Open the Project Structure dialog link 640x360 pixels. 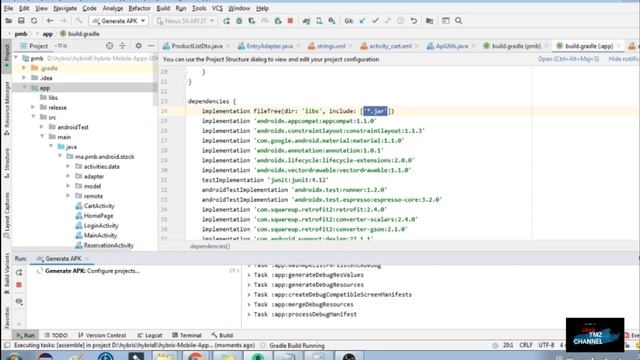(568, 59)
